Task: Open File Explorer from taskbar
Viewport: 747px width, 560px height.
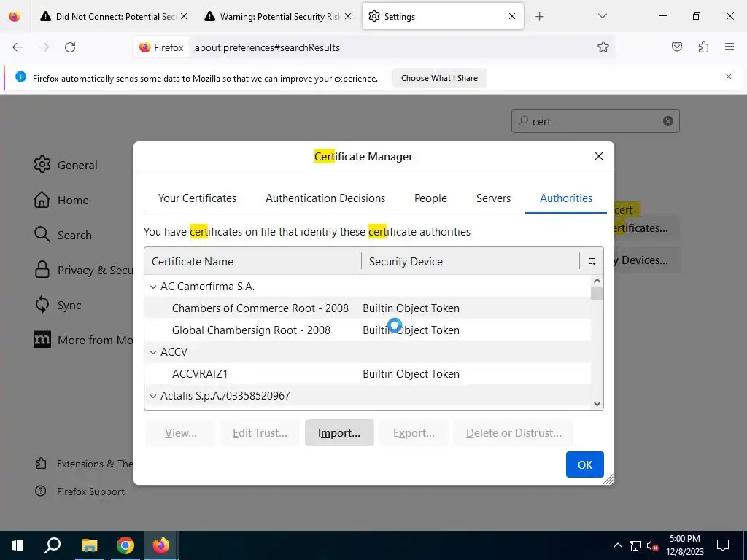Action: click(89, 545)
